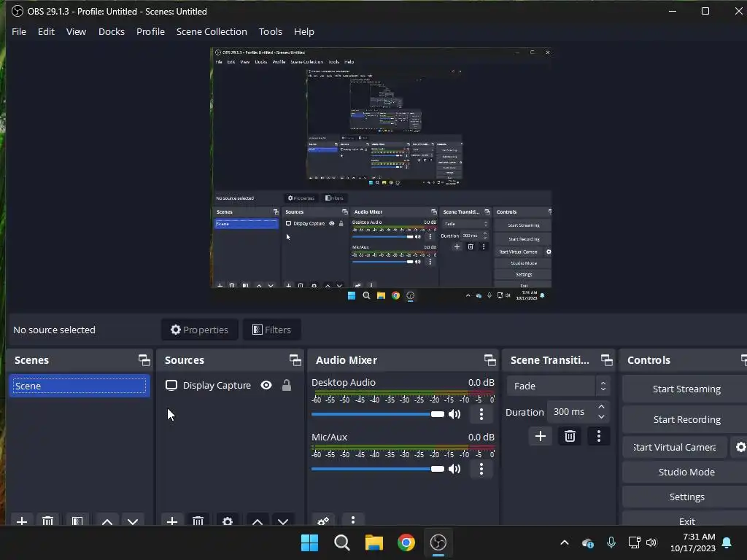Viewport: 747px width, 560px height.
Task: Open the Fade transition dropdown
Action: point(558,386)
